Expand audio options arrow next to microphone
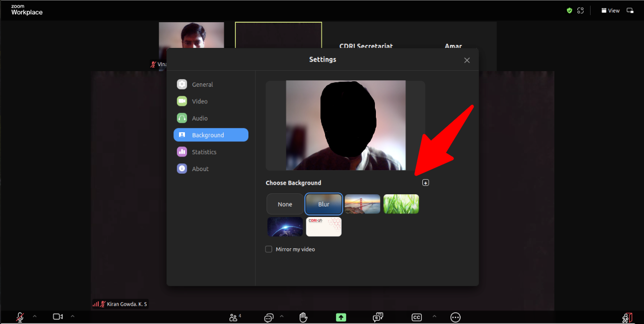Screen dimensions: 644x324 tap(35, 316)
